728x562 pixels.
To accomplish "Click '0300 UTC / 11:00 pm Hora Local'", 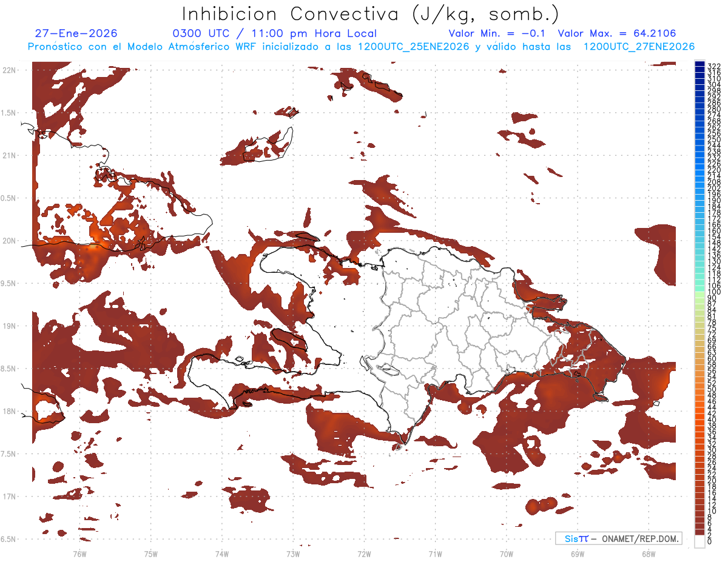I will tap(275, 33).
